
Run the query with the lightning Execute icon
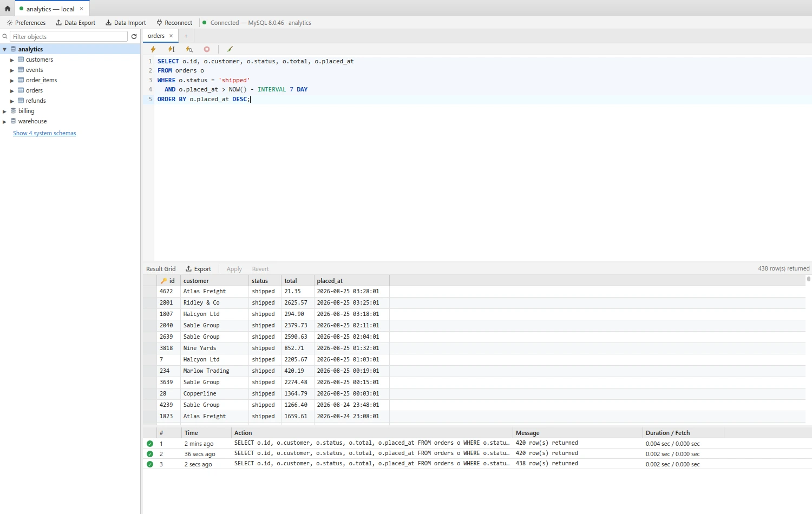click(x=153, y=49)
